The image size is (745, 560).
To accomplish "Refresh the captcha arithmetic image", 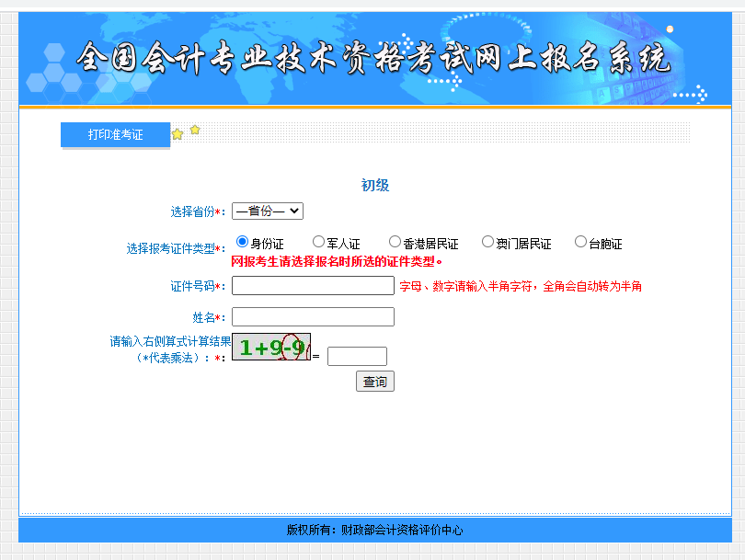I will [271, 347].
